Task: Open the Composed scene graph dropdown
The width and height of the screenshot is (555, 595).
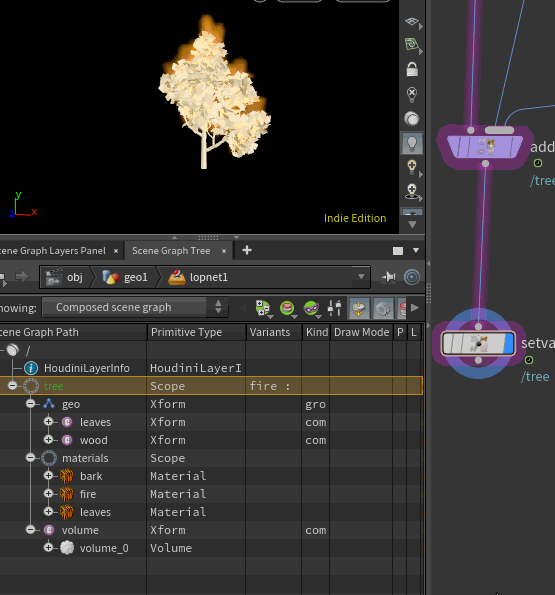Action: pyautogui.click(x=135, y=307)
